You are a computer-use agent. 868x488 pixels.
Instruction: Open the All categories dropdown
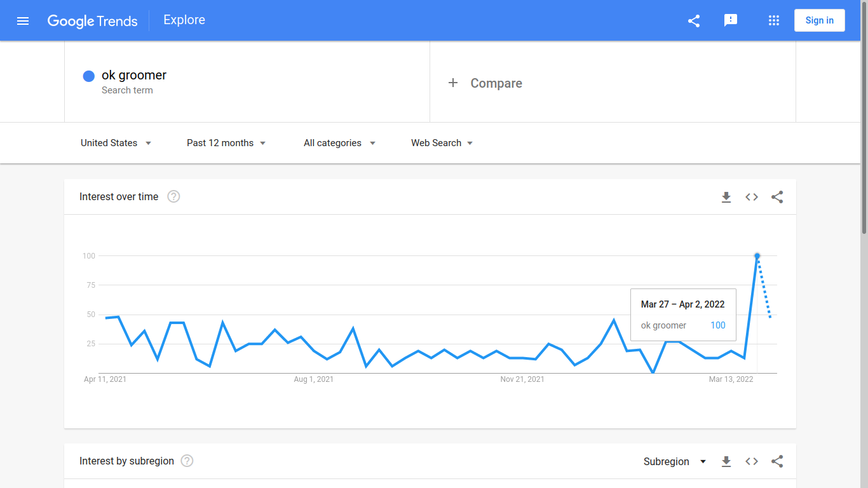pos(340,143)
